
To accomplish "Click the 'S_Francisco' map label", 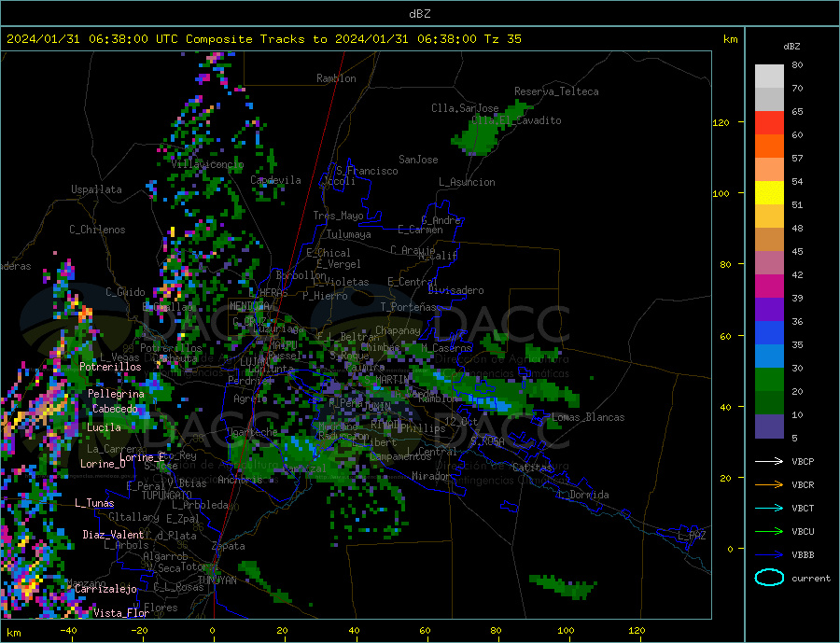I will point(367,171).
